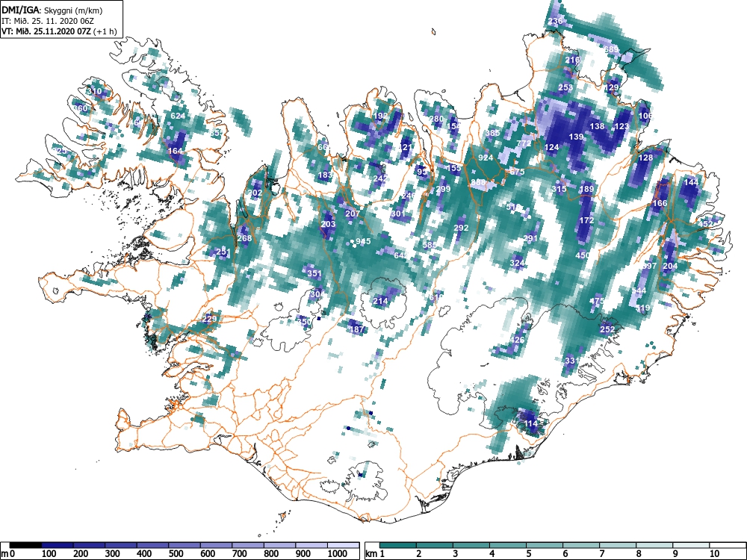Click the map value 331

click(572, 361)
